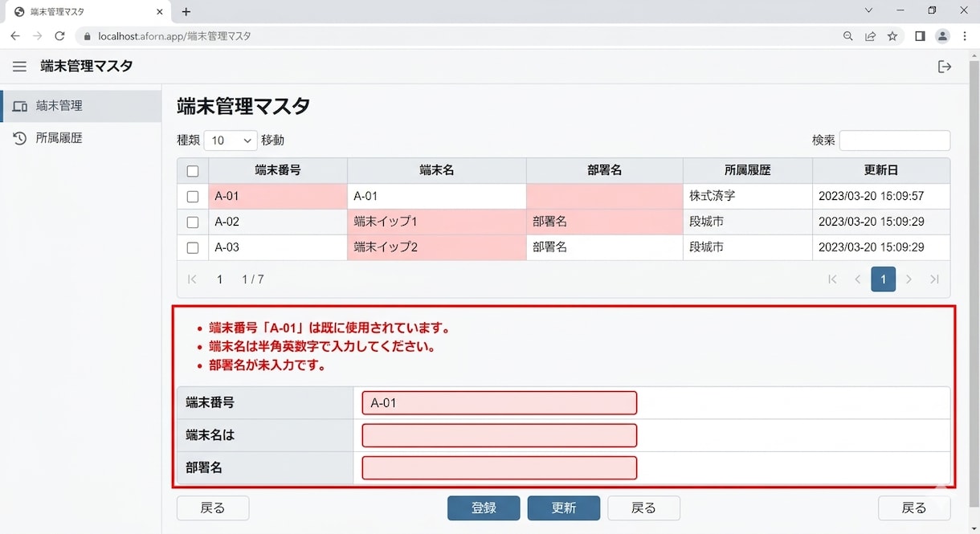Sort by 端末番号 column header
Image resolution: width=980 pixels, height=534 pixels.
click(278, 170)
